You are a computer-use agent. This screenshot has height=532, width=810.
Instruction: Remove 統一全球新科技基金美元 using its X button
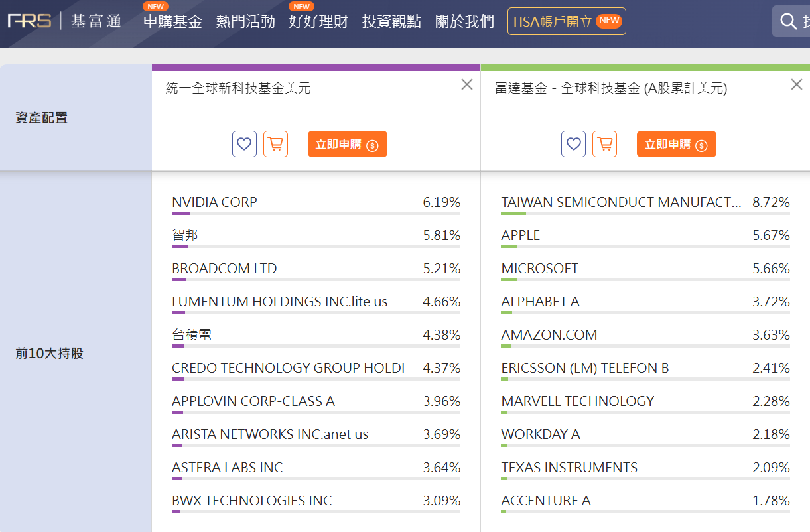coord(466,84)
